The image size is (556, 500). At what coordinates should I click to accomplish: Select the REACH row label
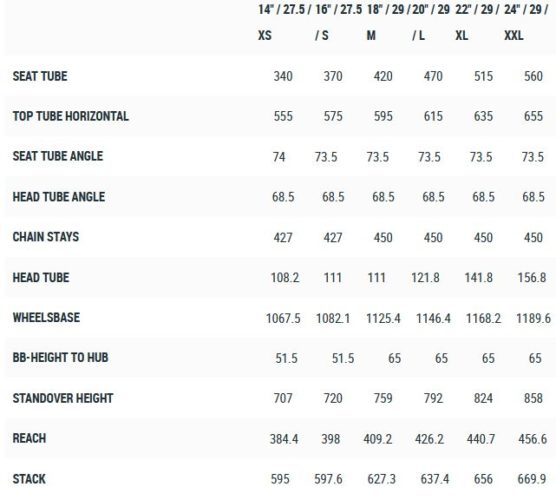(x=29, y=438)
